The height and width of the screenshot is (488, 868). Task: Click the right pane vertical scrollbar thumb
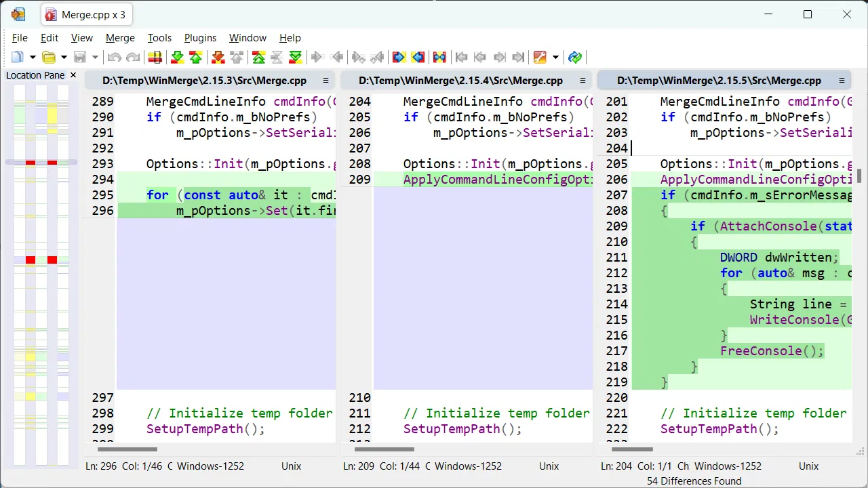(x=859, y=176)
